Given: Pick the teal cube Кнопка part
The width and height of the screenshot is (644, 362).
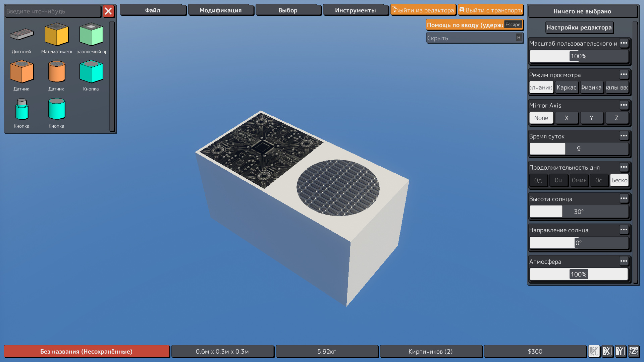Looking at the screenshot, I should [91, 72].
